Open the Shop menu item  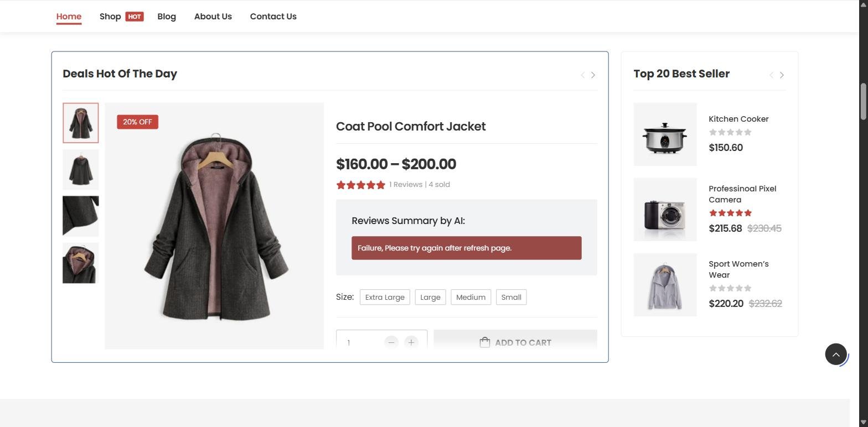click(x=110, y=17)
